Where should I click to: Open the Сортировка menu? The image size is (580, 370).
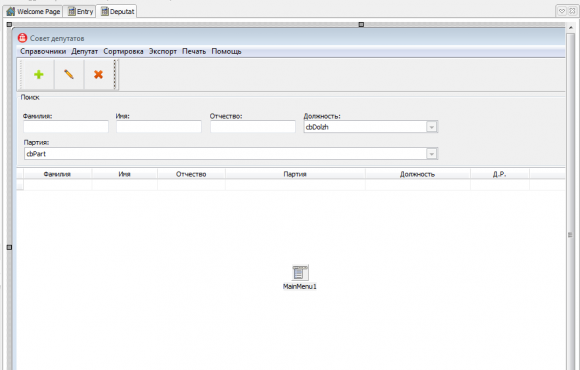123,51
